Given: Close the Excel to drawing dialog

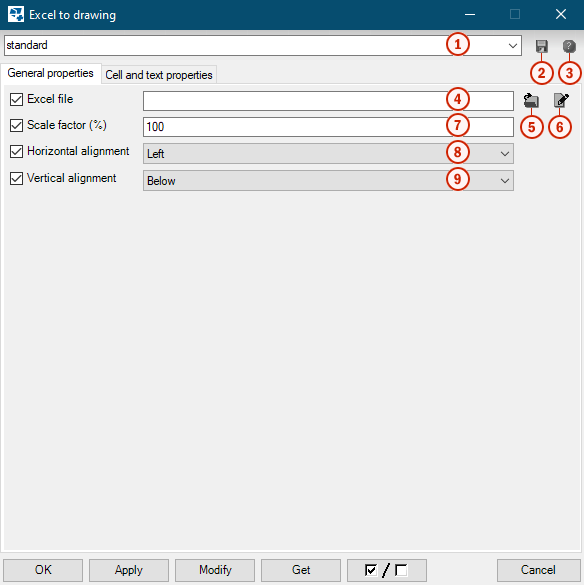Looking at the screenshot, I should click(x=560, y=15).
